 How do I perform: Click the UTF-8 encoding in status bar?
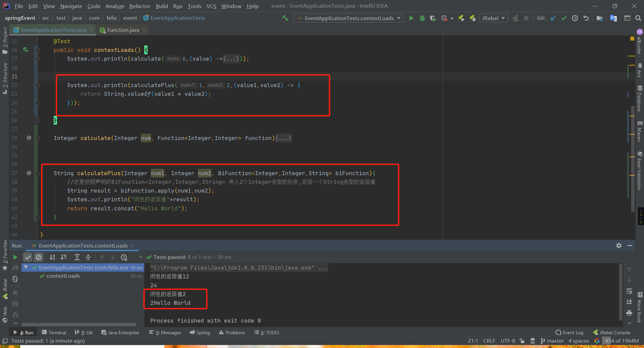pyautogui.click(x=508, y=341)
